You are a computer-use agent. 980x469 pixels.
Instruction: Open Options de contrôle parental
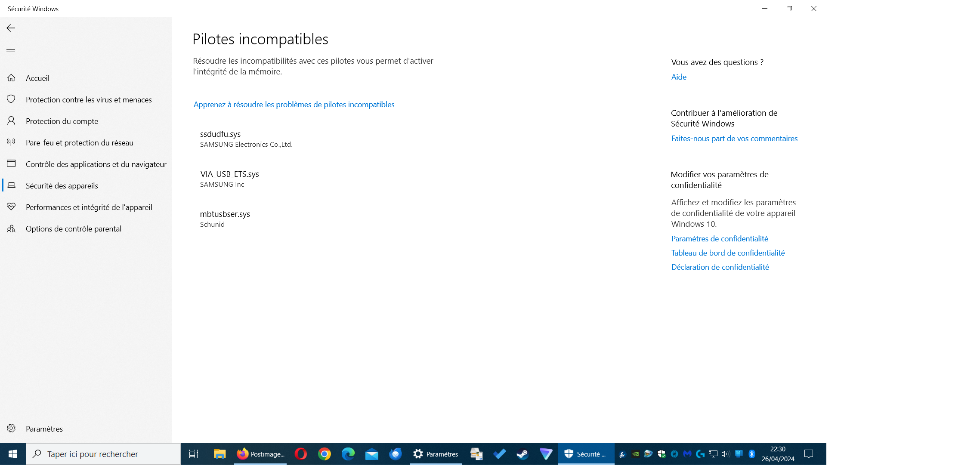click(73, 229)
